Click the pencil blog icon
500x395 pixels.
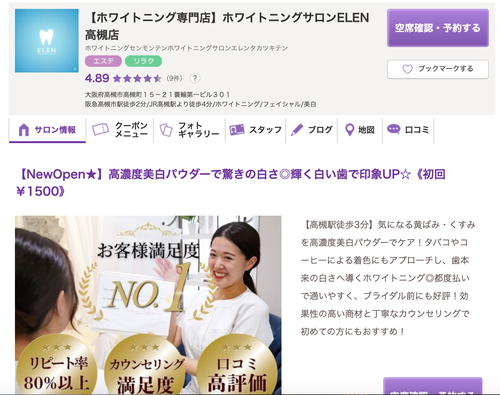tap(297, 130)
